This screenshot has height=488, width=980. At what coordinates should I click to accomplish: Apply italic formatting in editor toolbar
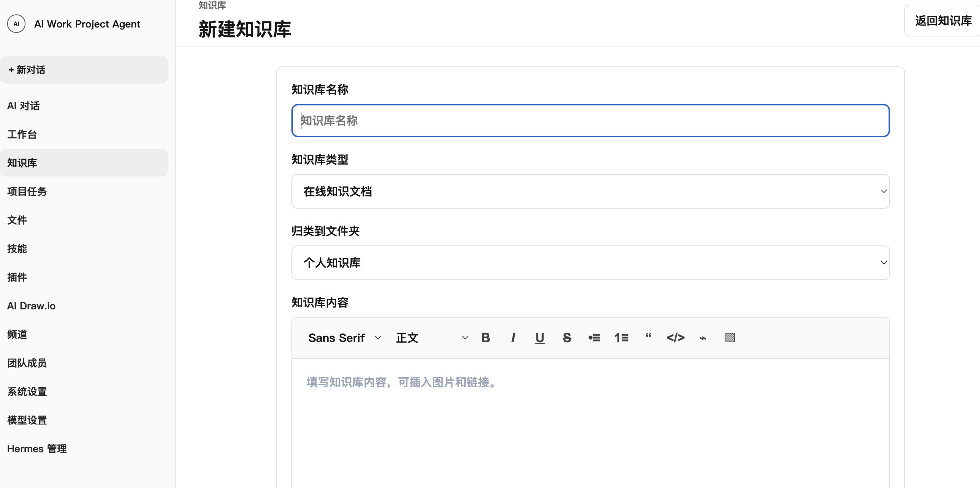[513, 338]
